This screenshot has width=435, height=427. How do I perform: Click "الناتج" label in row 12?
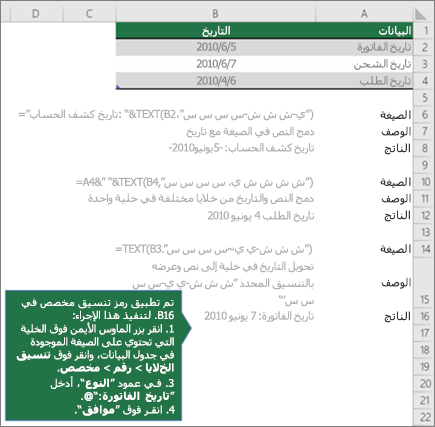coord(397,216)
